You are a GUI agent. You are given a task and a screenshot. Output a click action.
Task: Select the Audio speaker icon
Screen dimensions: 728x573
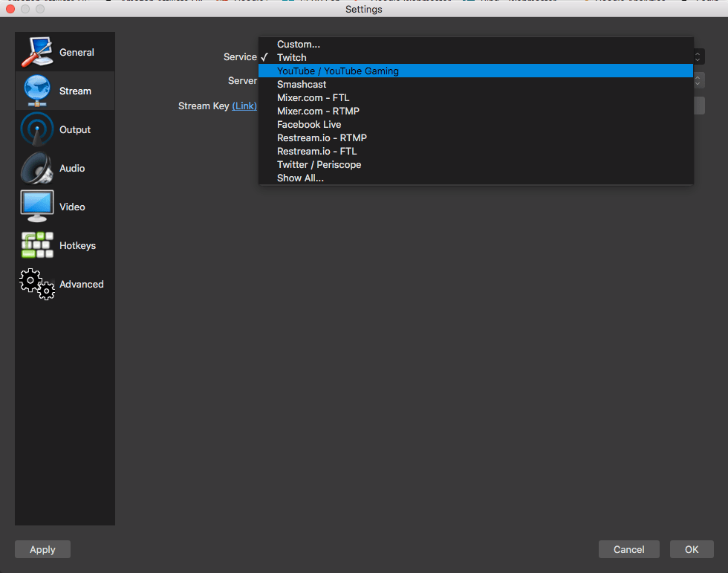(x=37, y=168)
